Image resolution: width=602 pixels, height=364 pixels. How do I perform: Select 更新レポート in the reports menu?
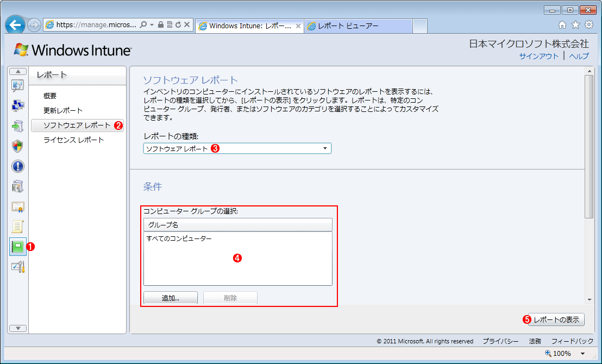(x=63, y=111)
